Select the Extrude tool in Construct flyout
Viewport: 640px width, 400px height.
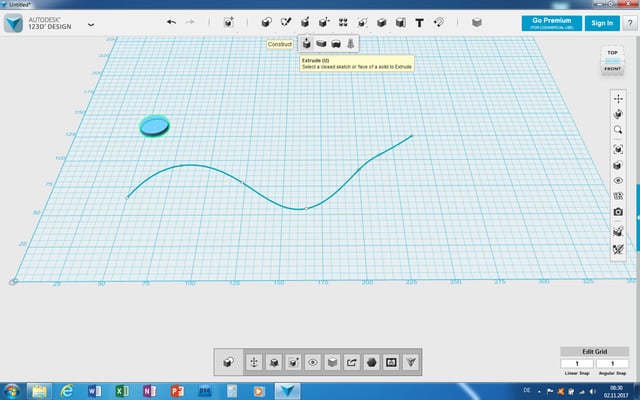[x=307, y=44]
